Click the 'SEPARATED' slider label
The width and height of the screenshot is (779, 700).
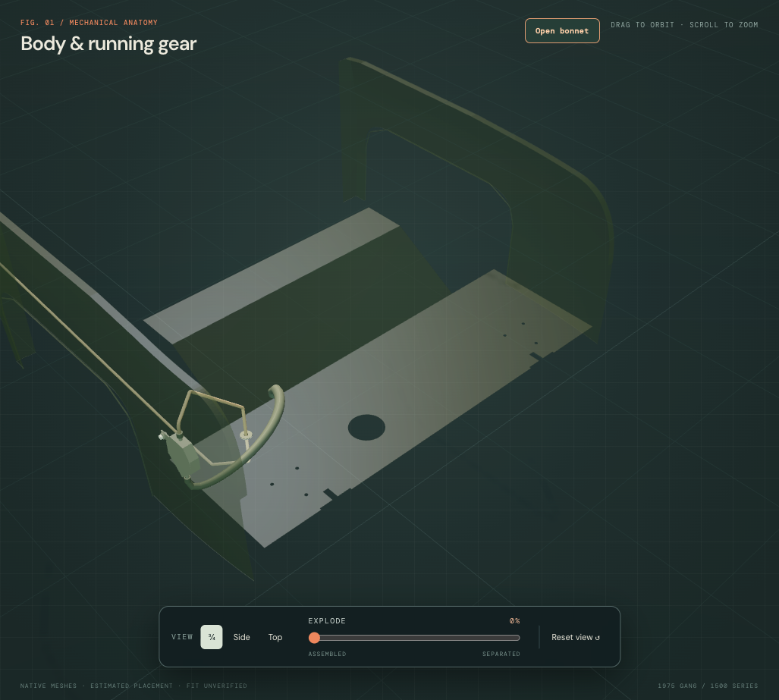501,654
